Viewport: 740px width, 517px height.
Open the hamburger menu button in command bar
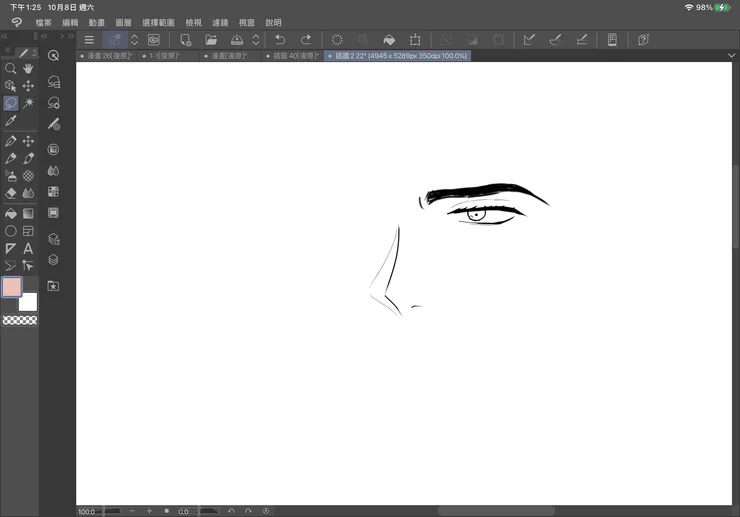pyautogui.click(x=89, y=40)
